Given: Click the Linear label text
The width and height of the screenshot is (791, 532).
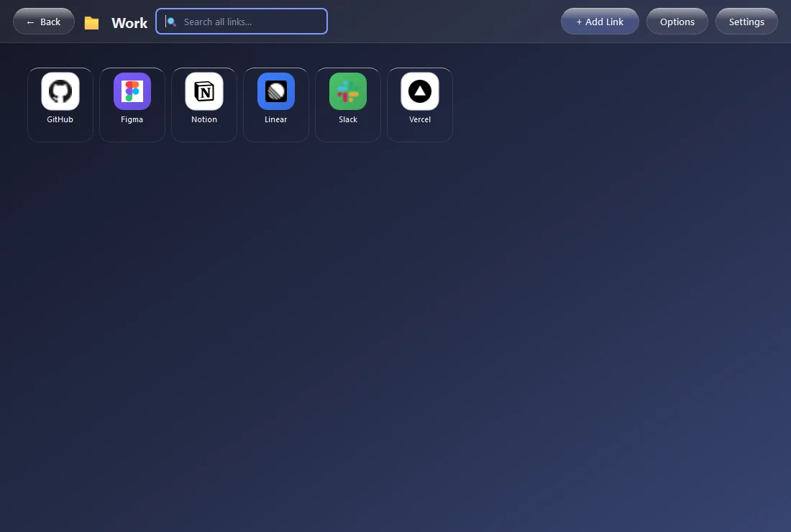Looking at the screenshot, I should pyautogui.click(x=276, y=119).
